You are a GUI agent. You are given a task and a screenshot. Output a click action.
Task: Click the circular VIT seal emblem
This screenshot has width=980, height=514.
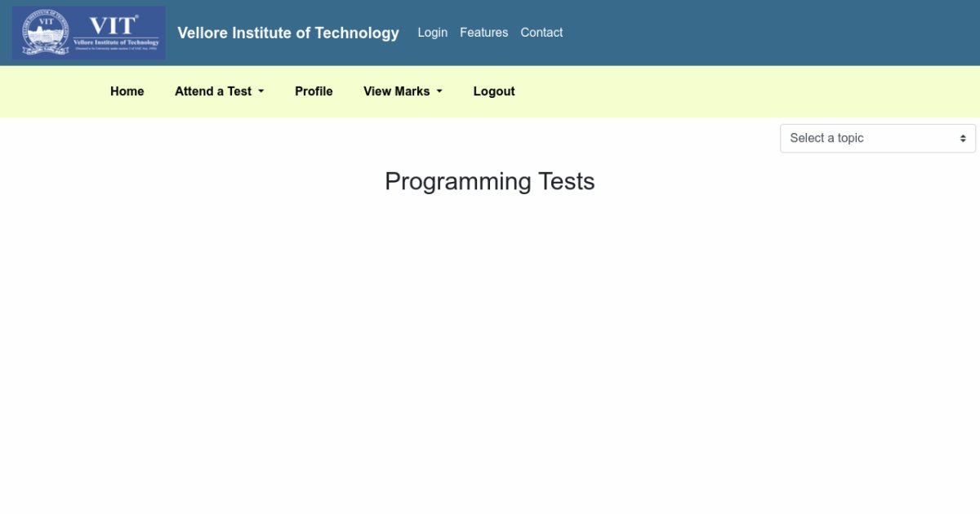tap(46, 33)
